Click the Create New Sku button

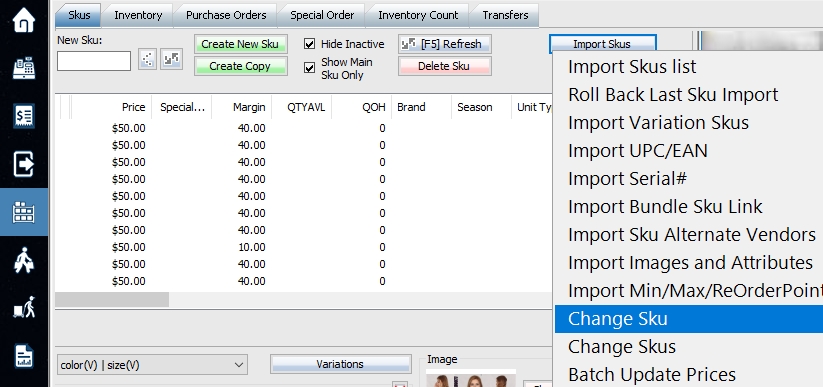[240, 44]
